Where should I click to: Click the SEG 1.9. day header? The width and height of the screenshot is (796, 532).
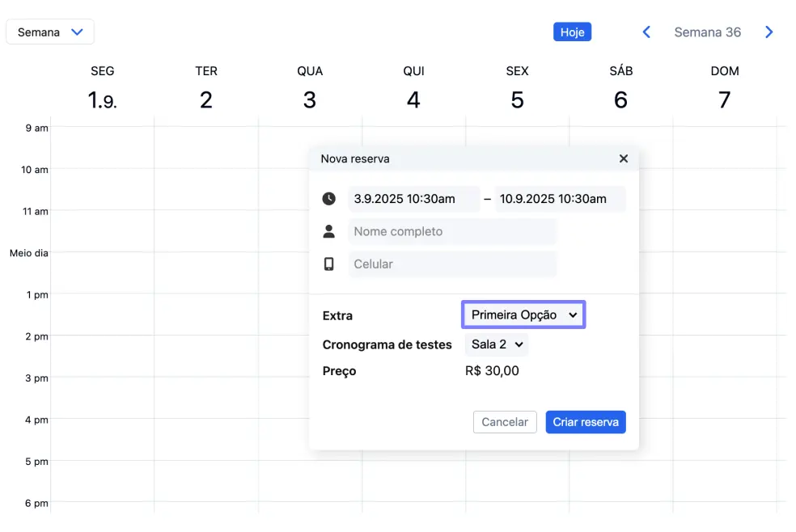click(103, 89)
